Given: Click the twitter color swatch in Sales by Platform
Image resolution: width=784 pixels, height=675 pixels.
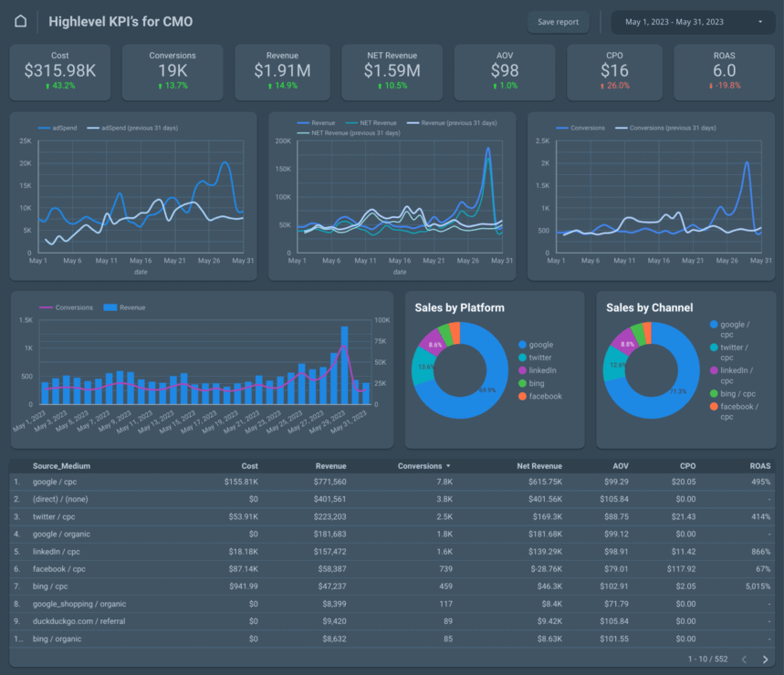Looking at the screenshot, I should [522, 358].
